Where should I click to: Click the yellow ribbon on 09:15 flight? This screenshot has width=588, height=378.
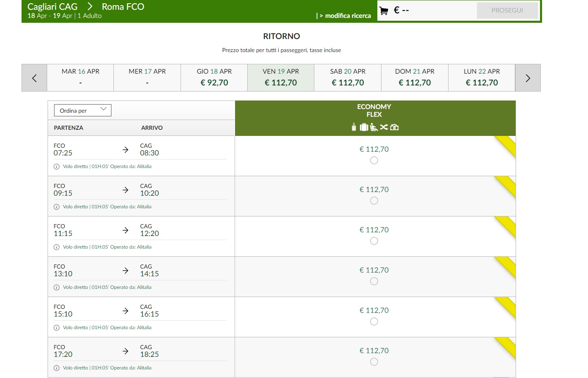click(506, 187)
